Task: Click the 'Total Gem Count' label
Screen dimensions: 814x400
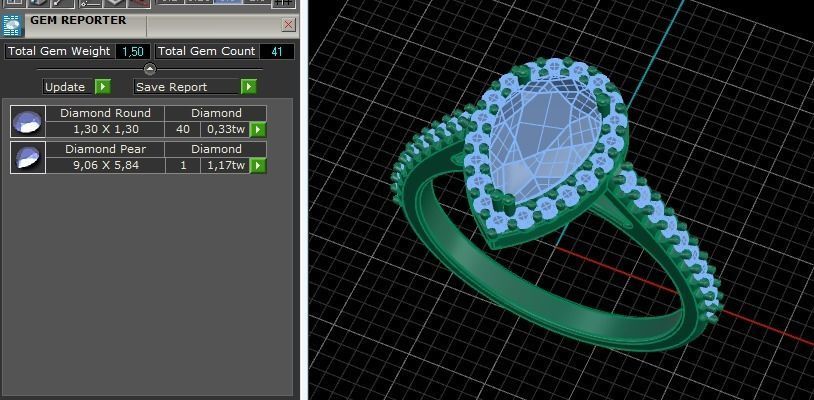Action: click(207, 51)
